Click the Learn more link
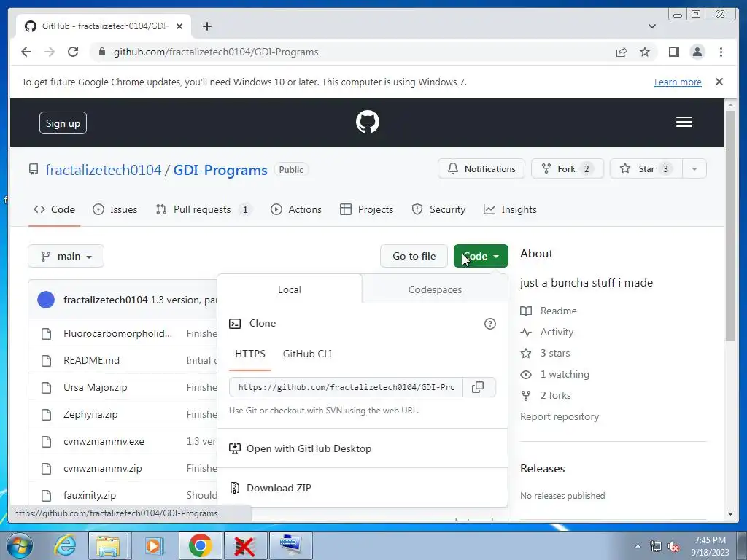747x560 pixels. click(x=678, y=82)
